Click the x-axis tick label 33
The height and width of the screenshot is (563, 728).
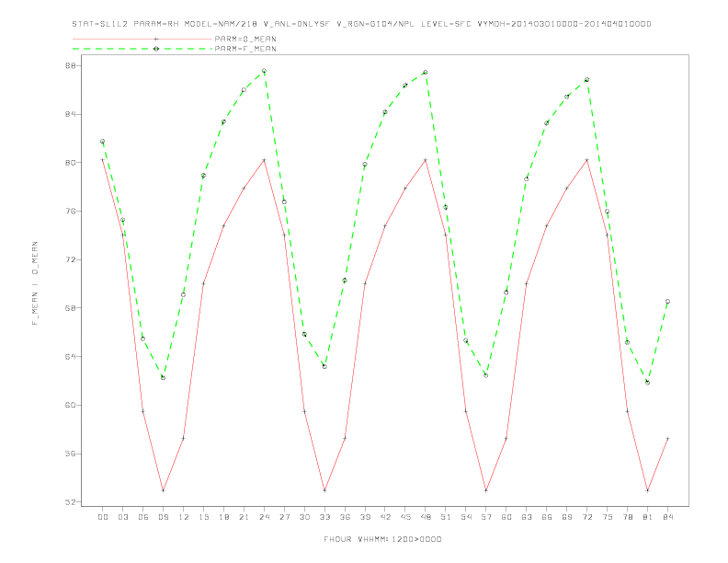324,517
